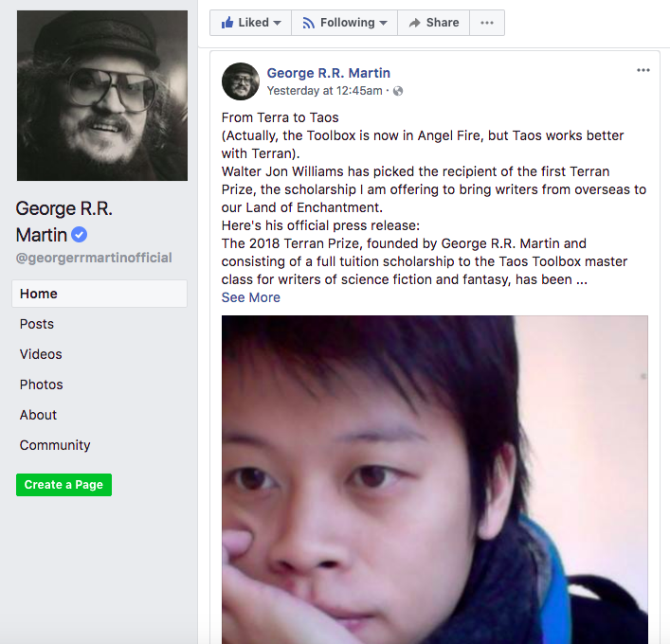Go to the Videos section

41,354
